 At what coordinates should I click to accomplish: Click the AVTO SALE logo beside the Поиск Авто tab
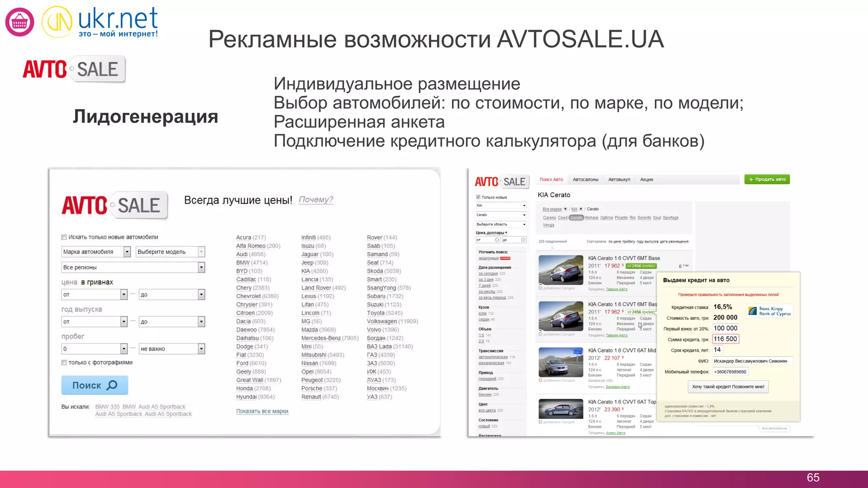tap(502, 182)
